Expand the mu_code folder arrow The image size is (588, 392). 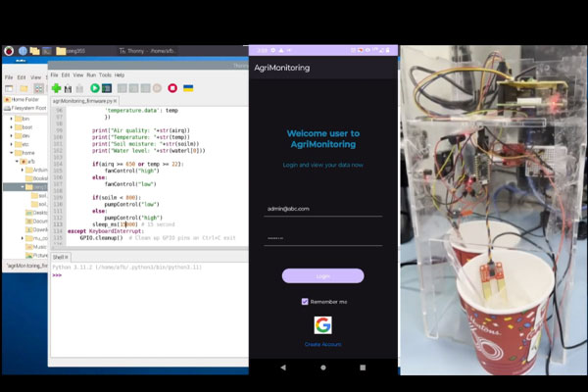23,238
